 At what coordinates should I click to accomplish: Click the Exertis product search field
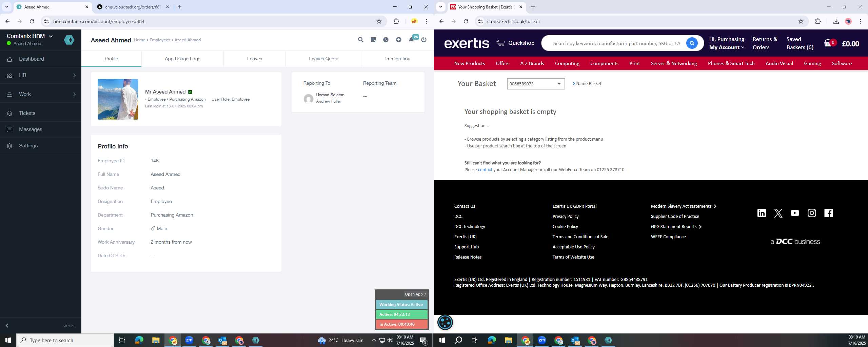[x=616, y=43]
